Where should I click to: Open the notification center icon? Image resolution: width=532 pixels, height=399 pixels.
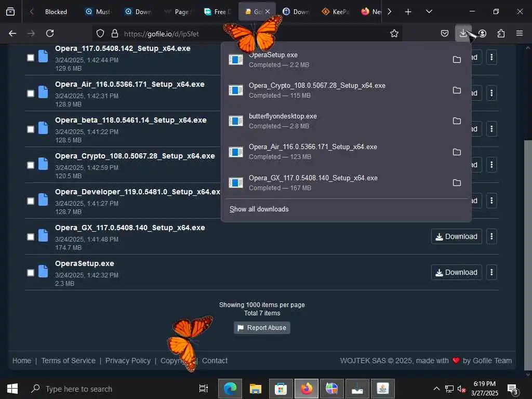pyautogui.click(x=512, y=389)
